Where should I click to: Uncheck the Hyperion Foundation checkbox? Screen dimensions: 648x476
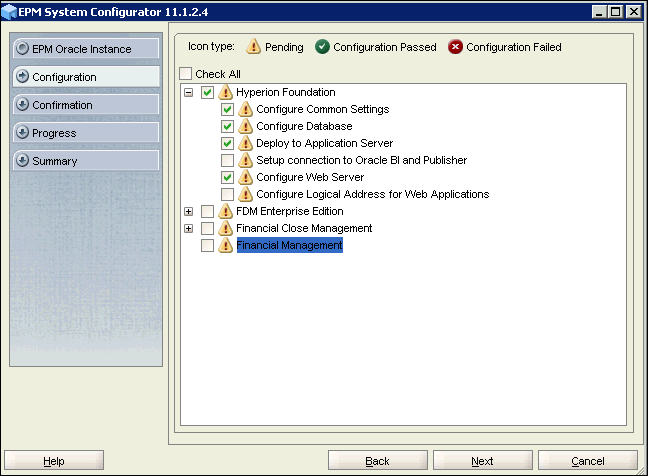pyautogui.click(x=207, y=92)
